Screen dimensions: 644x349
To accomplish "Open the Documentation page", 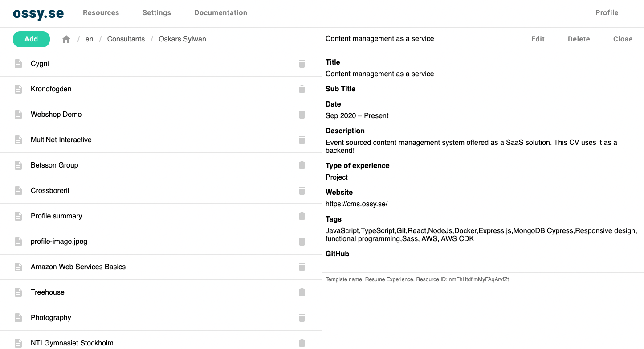I will coord(220,13).
